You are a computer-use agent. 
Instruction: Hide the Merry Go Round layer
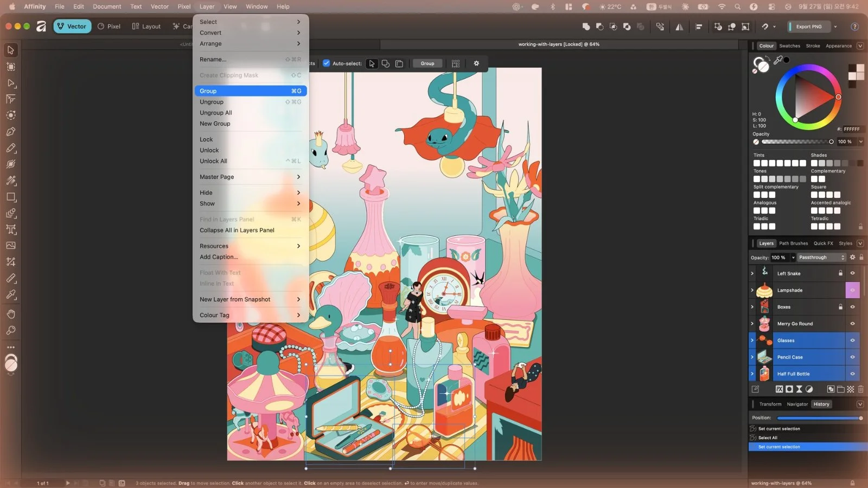[852, 324]
